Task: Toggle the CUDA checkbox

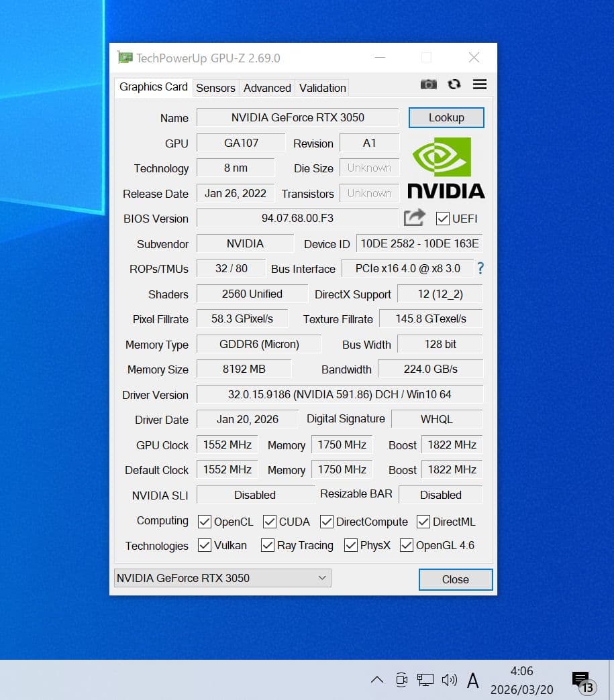Action: (270, 522)
